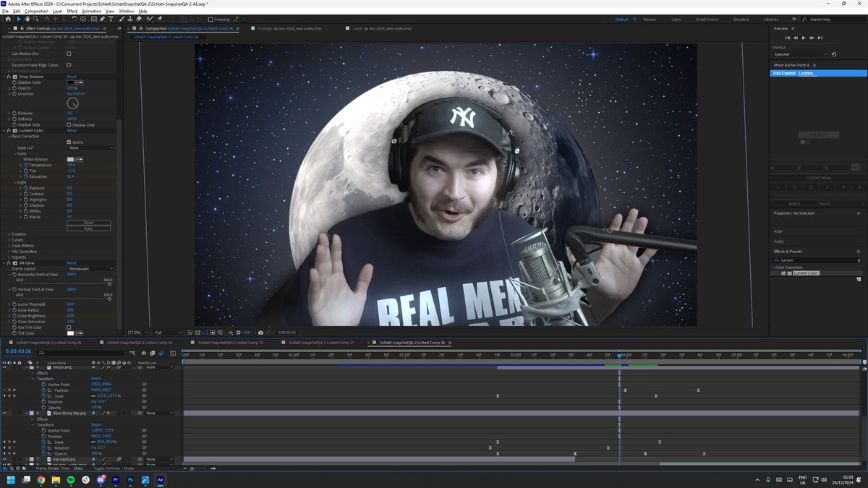Enable the Use Motion Blur checkbox
Viewport: 868px width, 488px height.
pos(69,53)
